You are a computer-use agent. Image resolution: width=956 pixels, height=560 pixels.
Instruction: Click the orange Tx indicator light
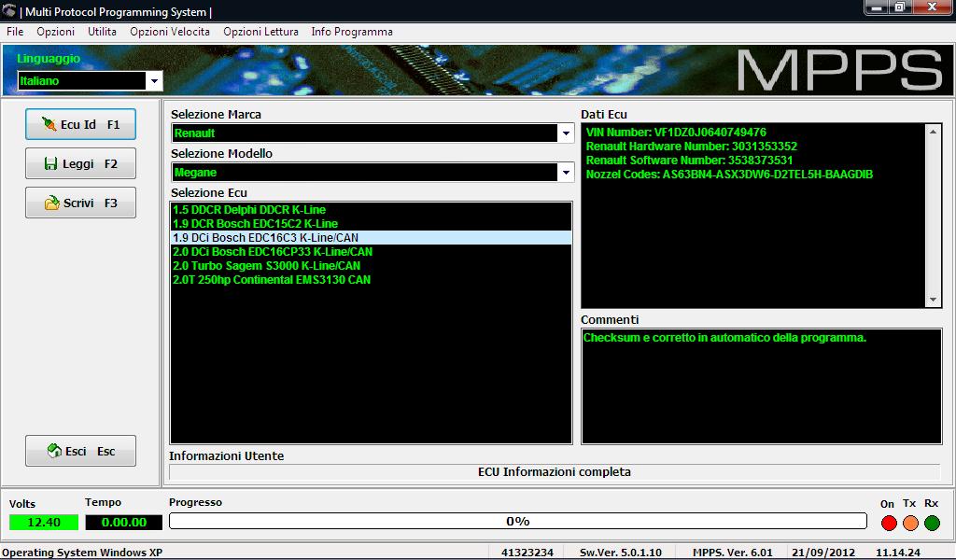910,523
